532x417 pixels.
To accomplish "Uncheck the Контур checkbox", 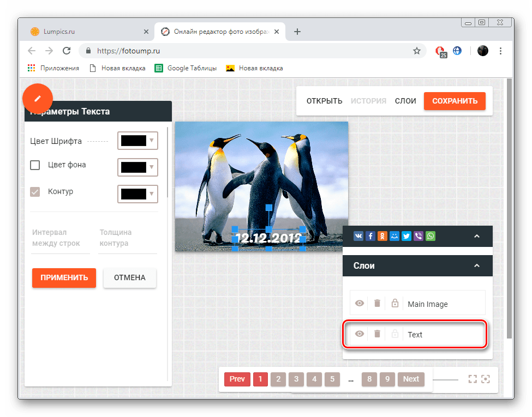I will 35,192.
